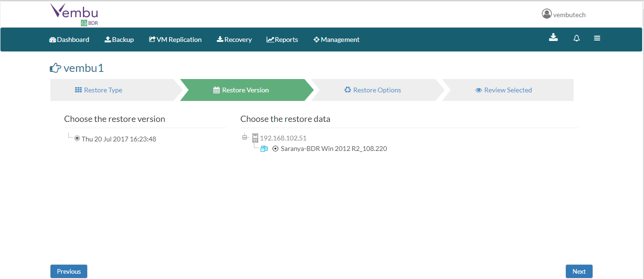
Task: Open the vembutech user account icon
Action: 546,14
